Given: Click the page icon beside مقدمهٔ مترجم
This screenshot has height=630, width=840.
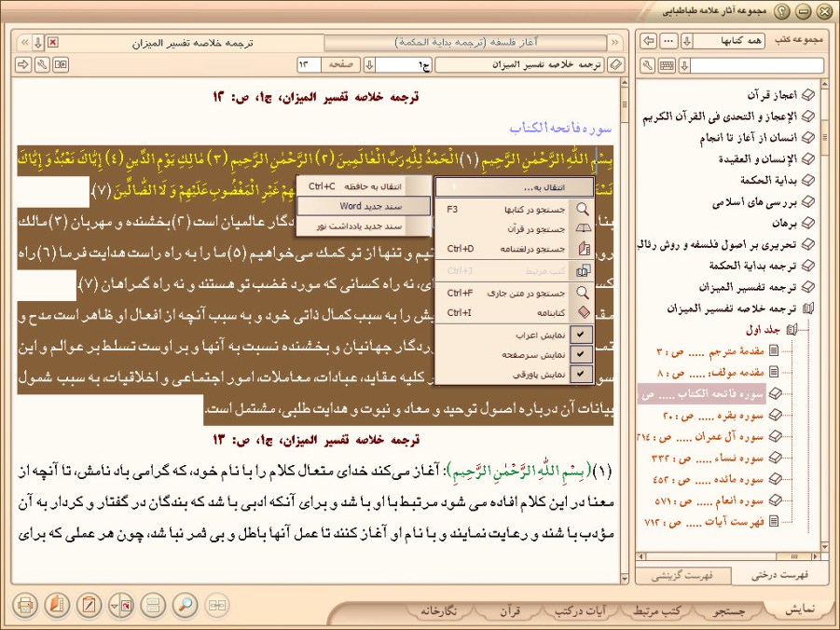Looking at the screenshot, I should [774, 351].
